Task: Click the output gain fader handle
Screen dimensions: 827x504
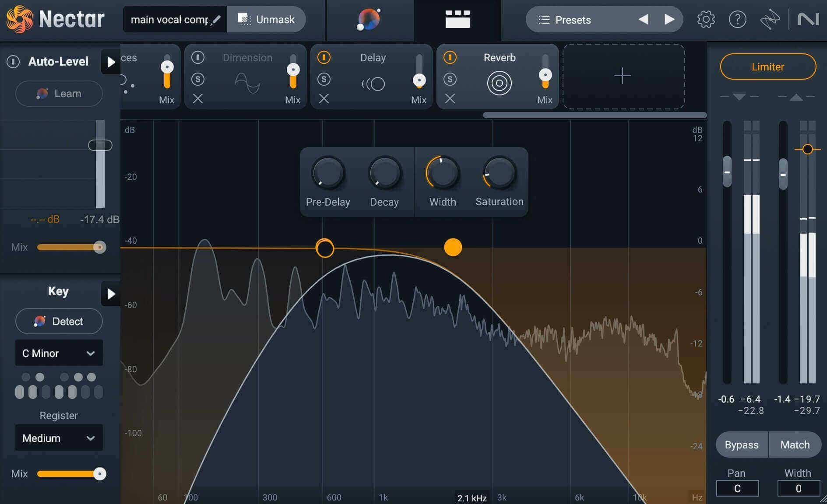Action: (783, 174)
